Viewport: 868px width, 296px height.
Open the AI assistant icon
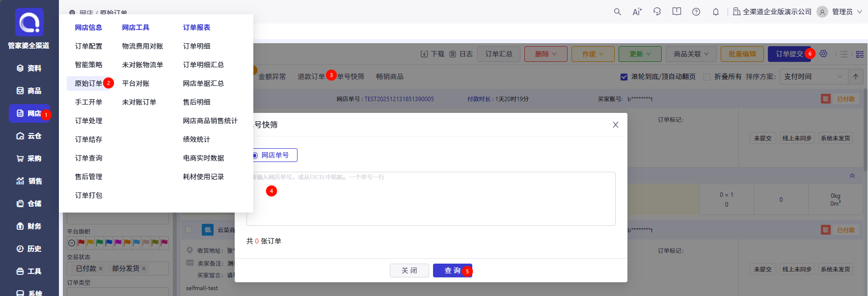click(x=637, y=12)
